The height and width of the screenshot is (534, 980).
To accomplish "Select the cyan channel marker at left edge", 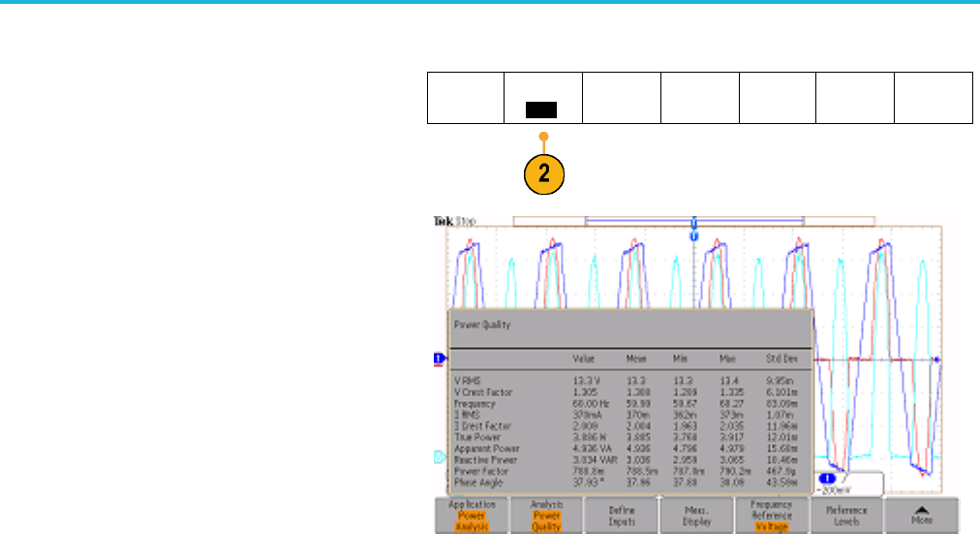I will tap(438, 455).
